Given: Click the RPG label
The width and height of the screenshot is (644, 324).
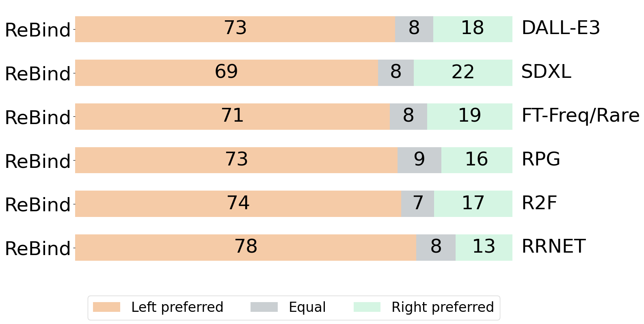Looking at the screenshot, I should [x=540, y=159].
